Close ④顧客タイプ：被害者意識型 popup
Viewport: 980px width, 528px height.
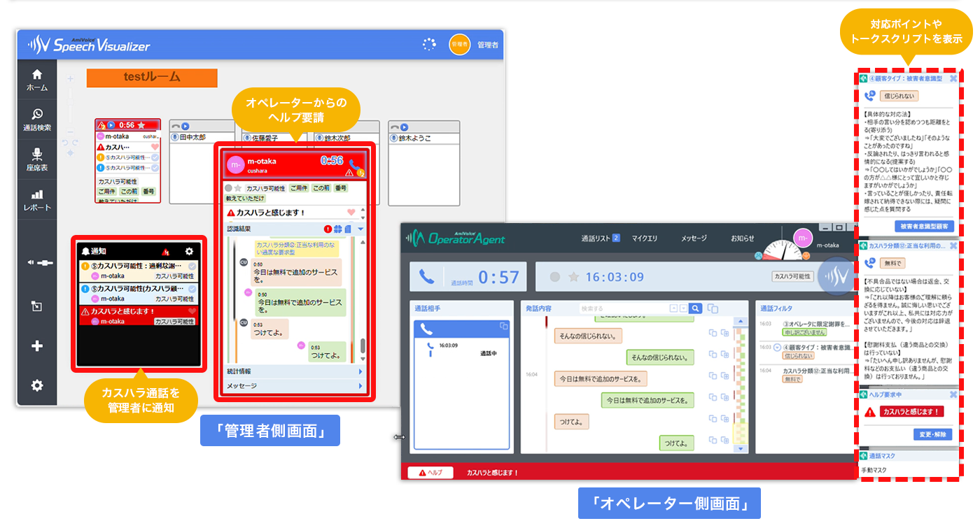(953, 78)
